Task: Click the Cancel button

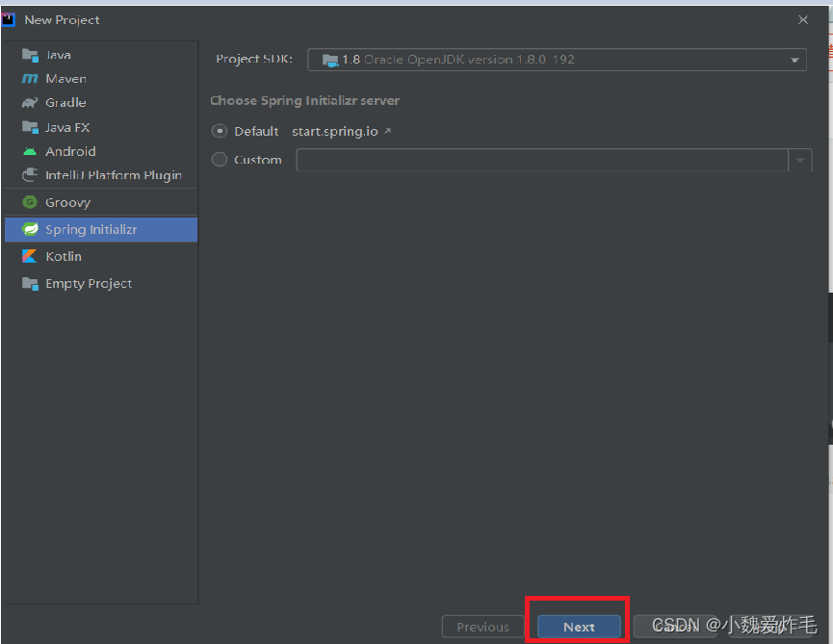Action: coord(675,627)
